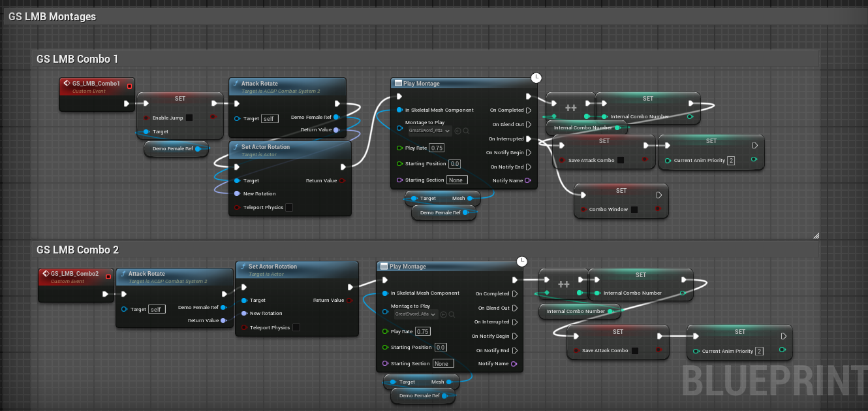The width and height of the screenshot is (868, 411).
Task: Select the Attack Rotate node title in Combo 1
Action: click(259, 84)
